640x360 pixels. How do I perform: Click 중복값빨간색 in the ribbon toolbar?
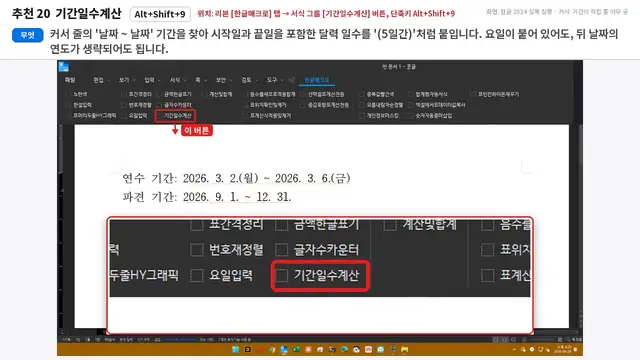click(x=377, y=94)
